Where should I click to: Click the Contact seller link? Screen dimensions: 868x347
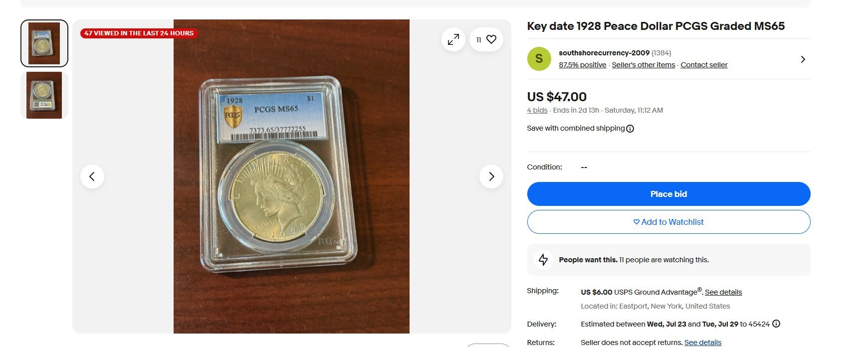click(x=704, y=65)
